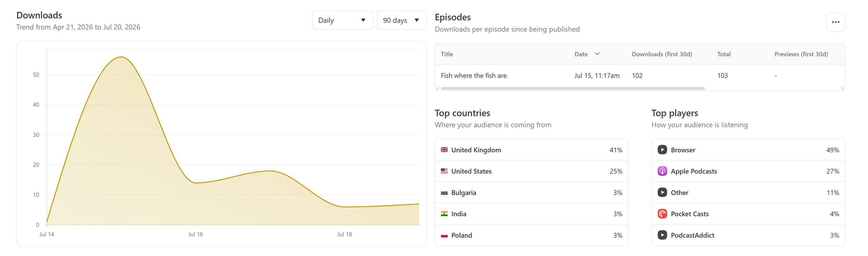This screenshot has height=256, width=868.
Task: Sort episodes by Date column arrow
Action: pos(597,54)
